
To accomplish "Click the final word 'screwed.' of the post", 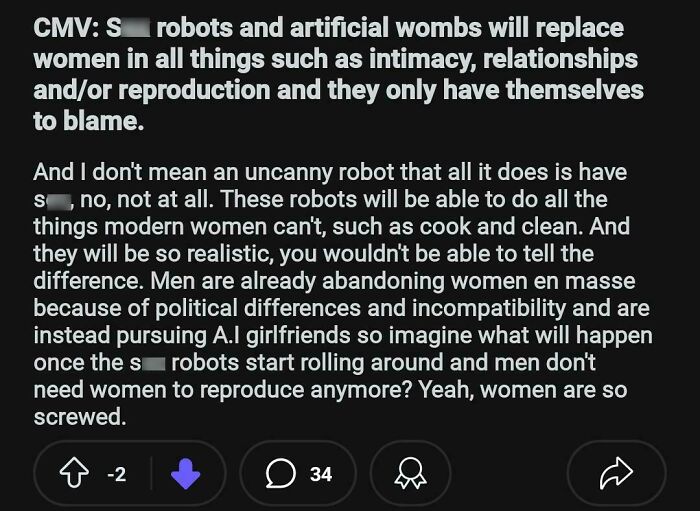I will (x=80, y=417).
